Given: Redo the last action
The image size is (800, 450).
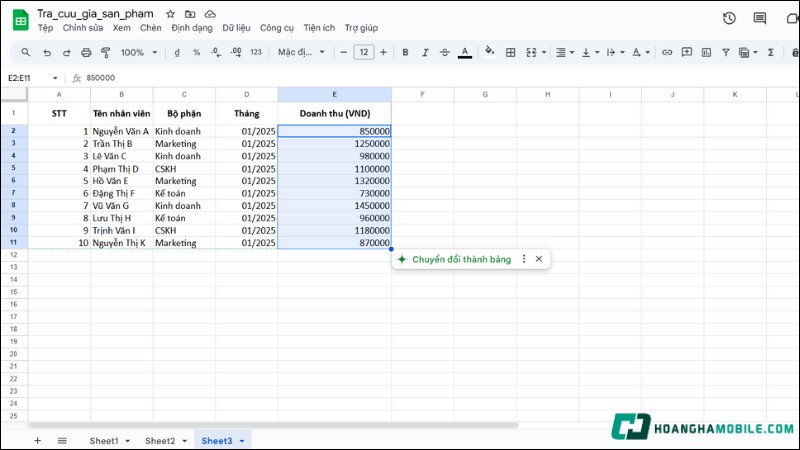Looking at the screenshot, I should tap(66, 52).
